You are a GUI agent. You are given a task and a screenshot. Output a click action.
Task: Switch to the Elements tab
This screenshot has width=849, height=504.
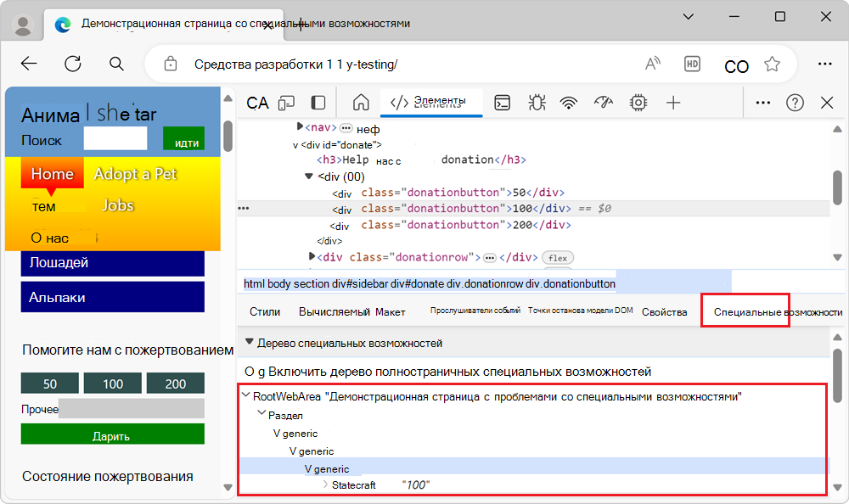[x=431, y=103]
